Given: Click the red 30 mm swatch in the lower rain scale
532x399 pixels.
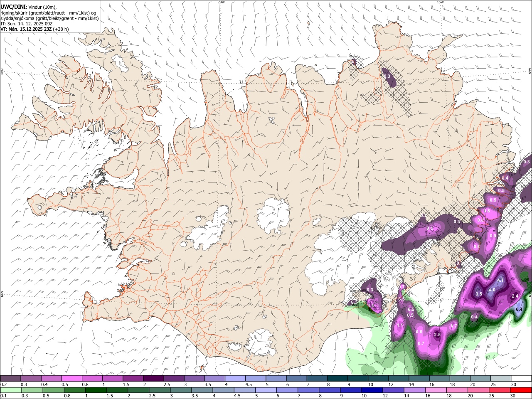Looking at the screenshot, I should [x=520, y=390].
